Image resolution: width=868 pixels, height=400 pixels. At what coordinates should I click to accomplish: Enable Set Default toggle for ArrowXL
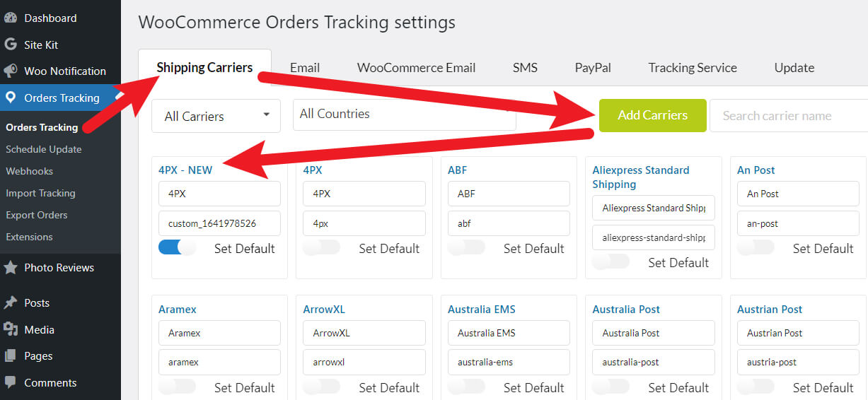click(321, 387)
